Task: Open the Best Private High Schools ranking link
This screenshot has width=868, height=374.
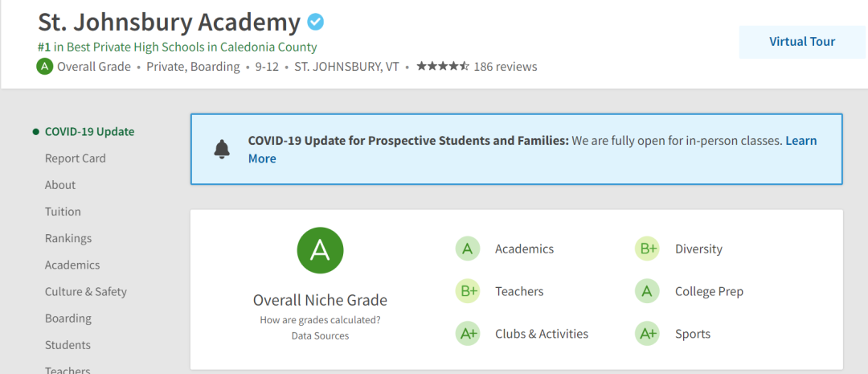Action: pos(177,47)
